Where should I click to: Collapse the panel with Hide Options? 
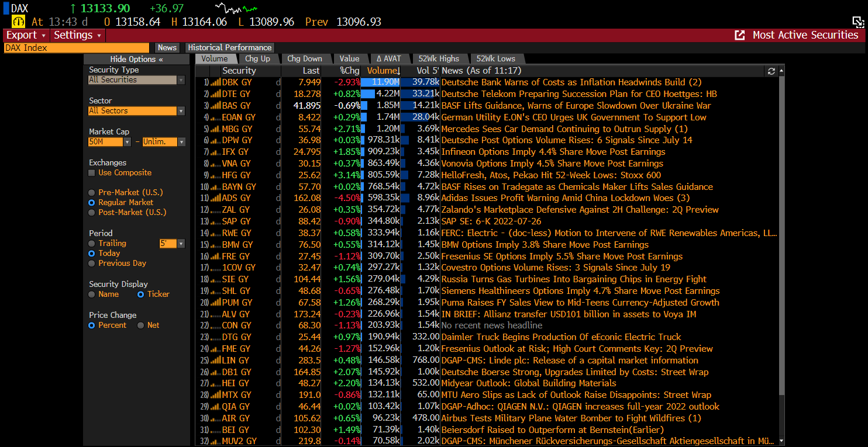(137, 59)
